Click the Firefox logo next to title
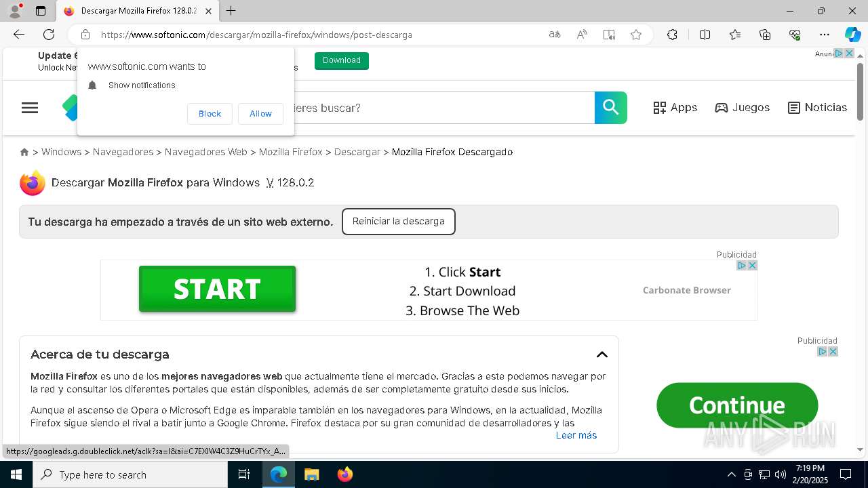 coord(33,183)
